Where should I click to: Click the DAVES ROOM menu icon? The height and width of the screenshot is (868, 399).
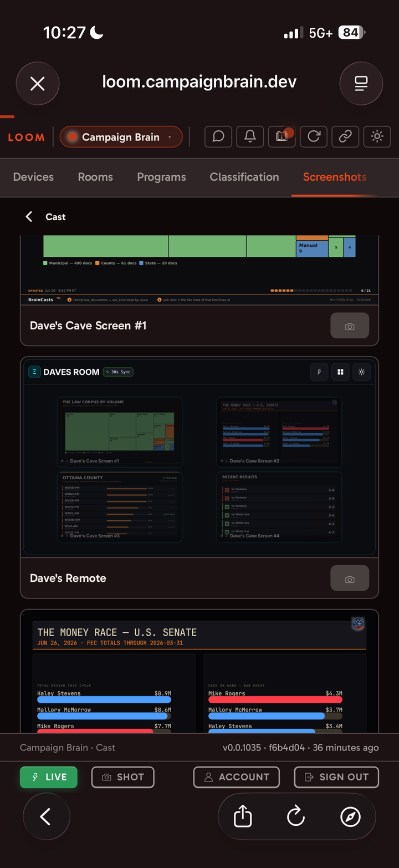click(34, 372)
